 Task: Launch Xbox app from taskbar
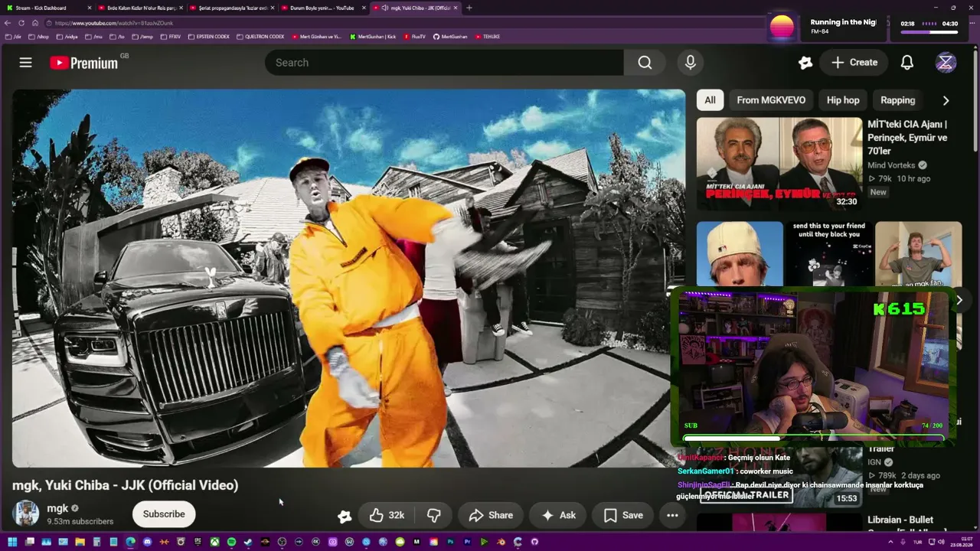(x=214, y=542)
